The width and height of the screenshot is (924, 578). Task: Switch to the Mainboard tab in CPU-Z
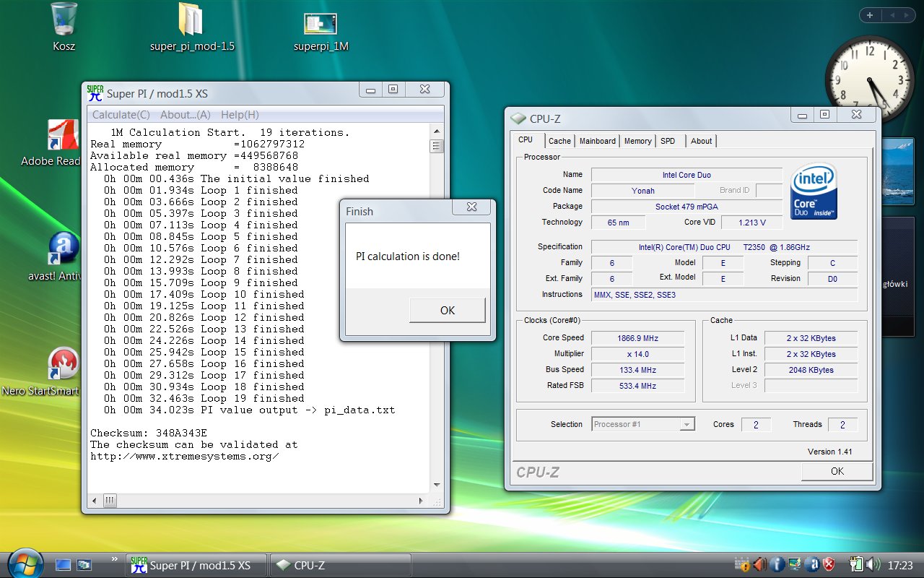point(598,141)
